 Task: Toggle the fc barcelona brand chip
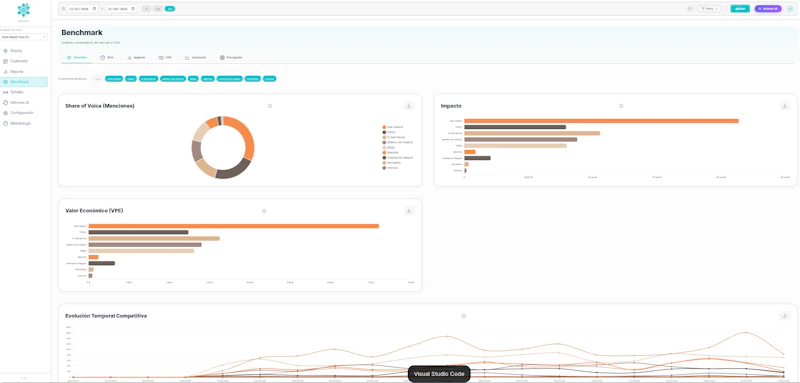pos(148,79)
